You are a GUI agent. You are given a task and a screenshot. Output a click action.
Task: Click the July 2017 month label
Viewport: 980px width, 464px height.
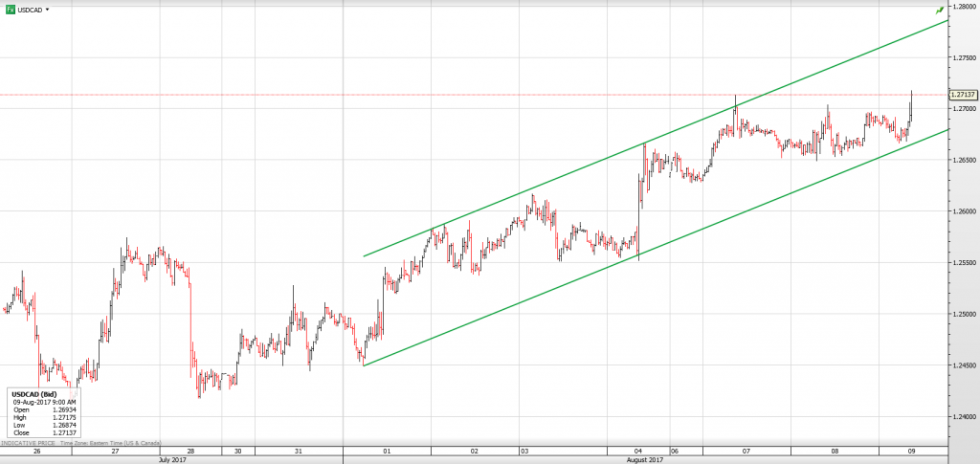click(x=173, y=459)
